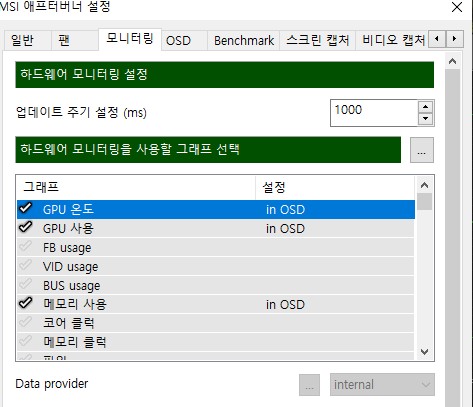This screenshot has height=407, width=473.
Task: Open the Data provider internal dropdown
Action: (382, 385)
